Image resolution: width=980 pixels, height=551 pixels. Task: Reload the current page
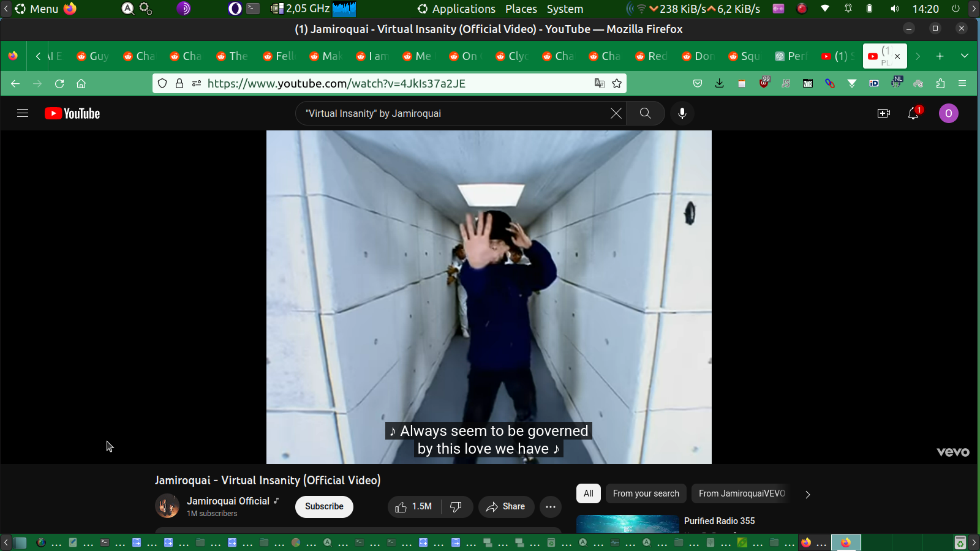59,83
